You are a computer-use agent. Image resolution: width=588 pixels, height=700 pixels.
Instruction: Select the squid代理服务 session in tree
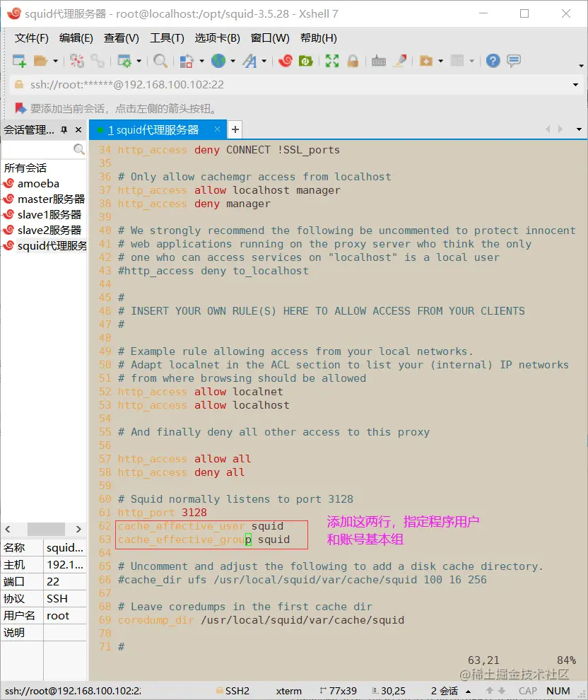click(52, 246)
